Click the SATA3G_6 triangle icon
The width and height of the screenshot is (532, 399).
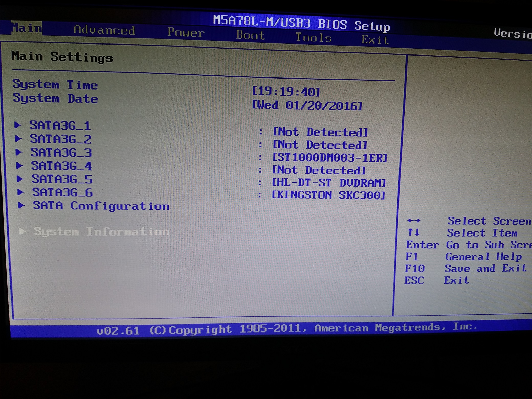(20, 192)
